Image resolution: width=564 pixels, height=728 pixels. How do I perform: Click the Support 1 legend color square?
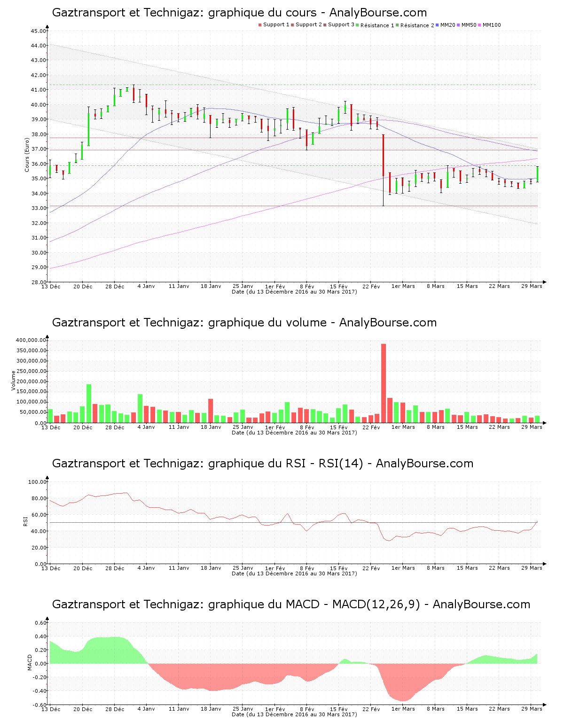coord(260,25)
